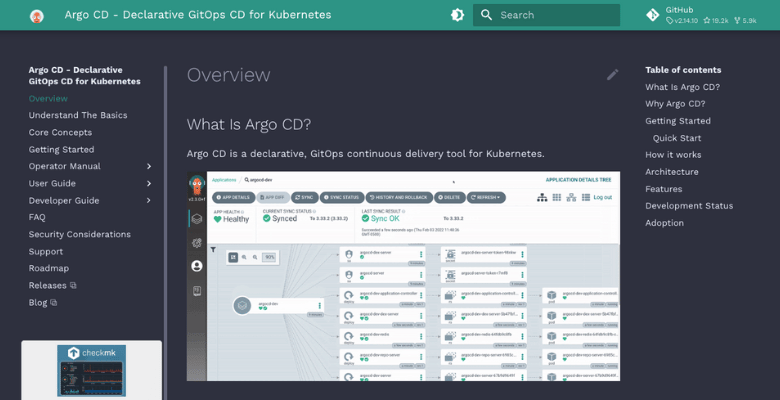The width and height of the screenshot is (780, 400).
Task: Expand the Operator Manual chevron
Action: [x=149, y=166]
